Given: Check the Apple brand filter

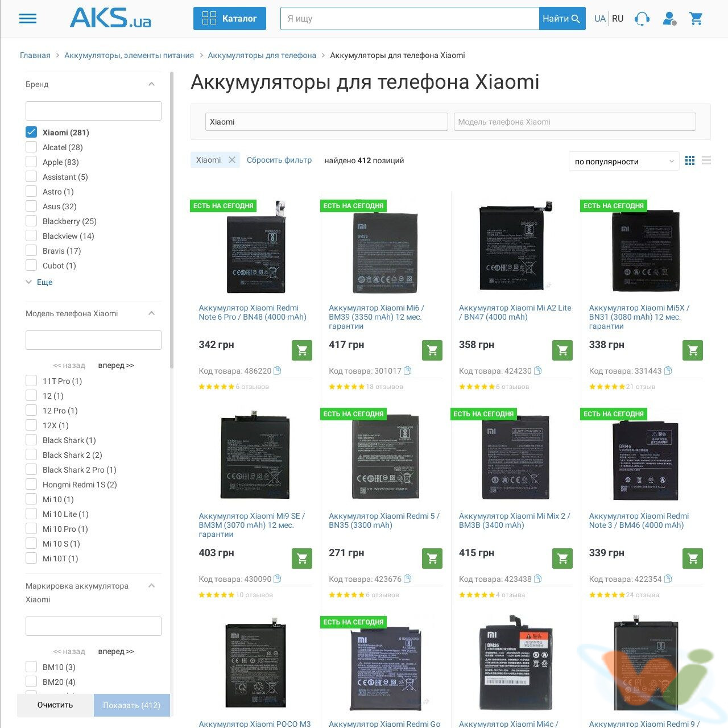Looking at the screenshot, I should click(x=31, y=162).
